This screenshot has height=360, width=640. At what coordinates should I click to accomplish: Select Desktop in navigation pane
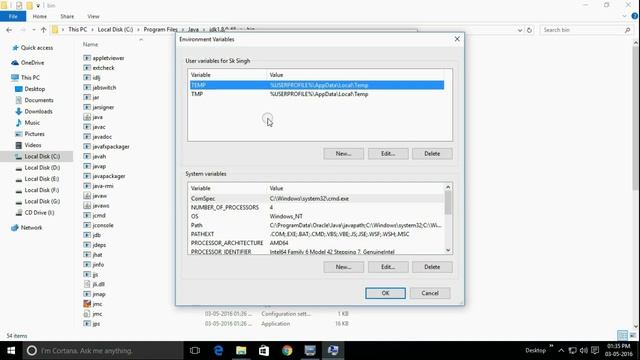[35, 89]
